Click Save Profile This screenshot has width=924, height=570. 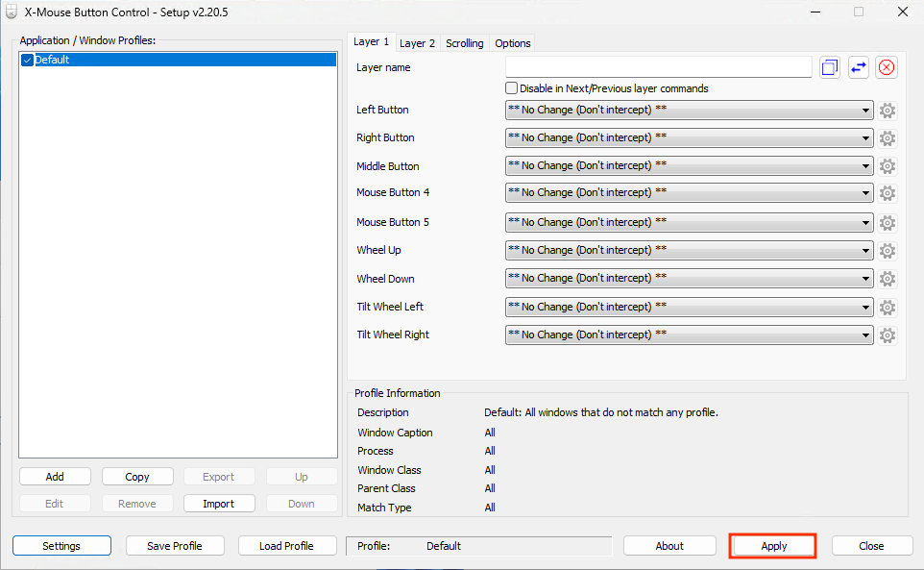pyautogui.click(x=175, y=546)
